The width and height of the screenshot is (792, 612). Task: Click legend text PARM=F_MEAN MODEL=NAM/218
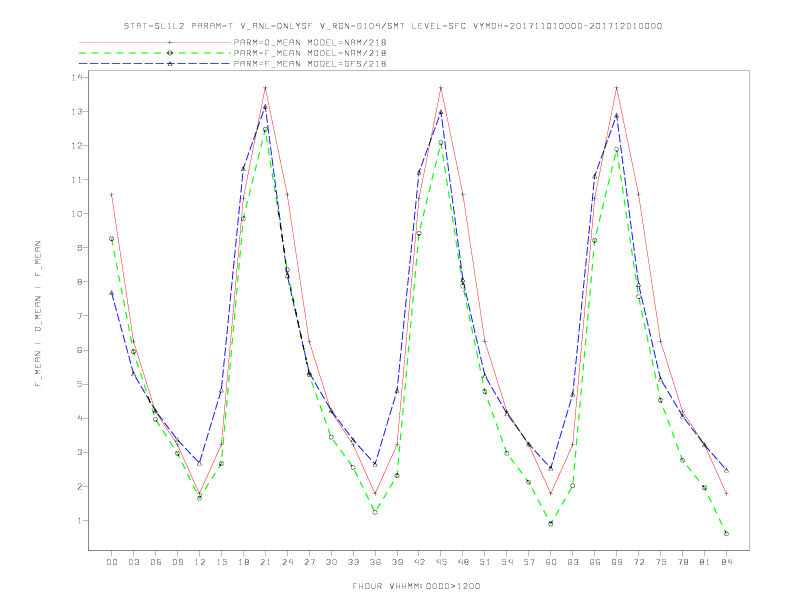tap(310, 53)
